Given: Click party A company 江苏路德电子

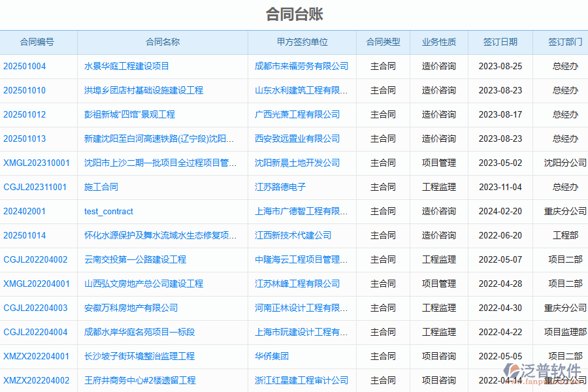Looking at the screenshot, I should [280, 187].
